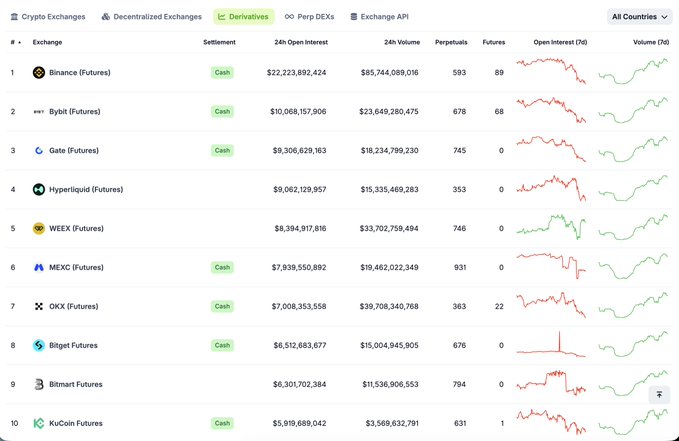The height and width of the screenshot is (441, 679).
Task: Go to the Exchange API tab
Action: click(379, 16)
